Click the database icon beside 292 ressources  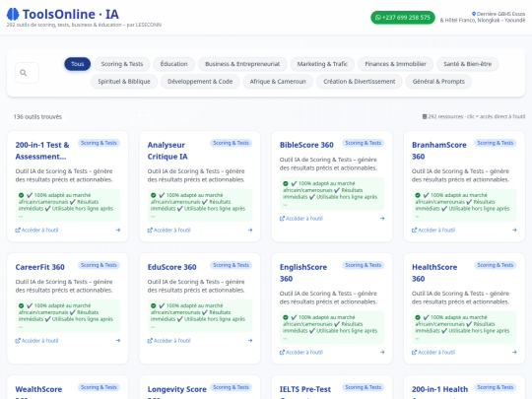(x=424, y=116)
